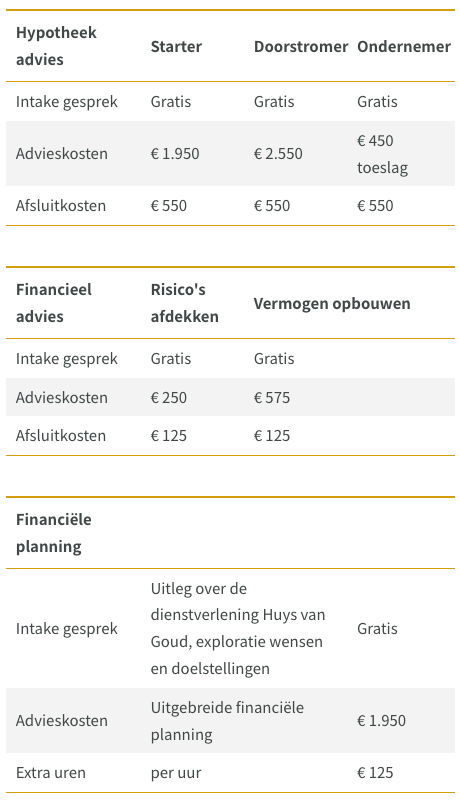The width and height of the screenshot is (460, 801).
Task: Select the € 250 advieskosten value
Action: 169,397
